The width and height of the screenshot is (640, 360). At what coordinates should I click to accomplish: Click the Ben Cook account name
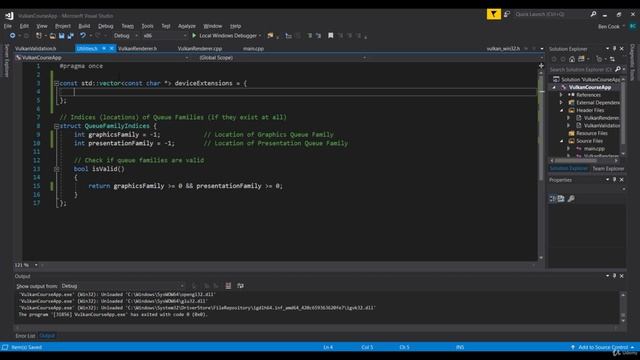coord(609,27)
